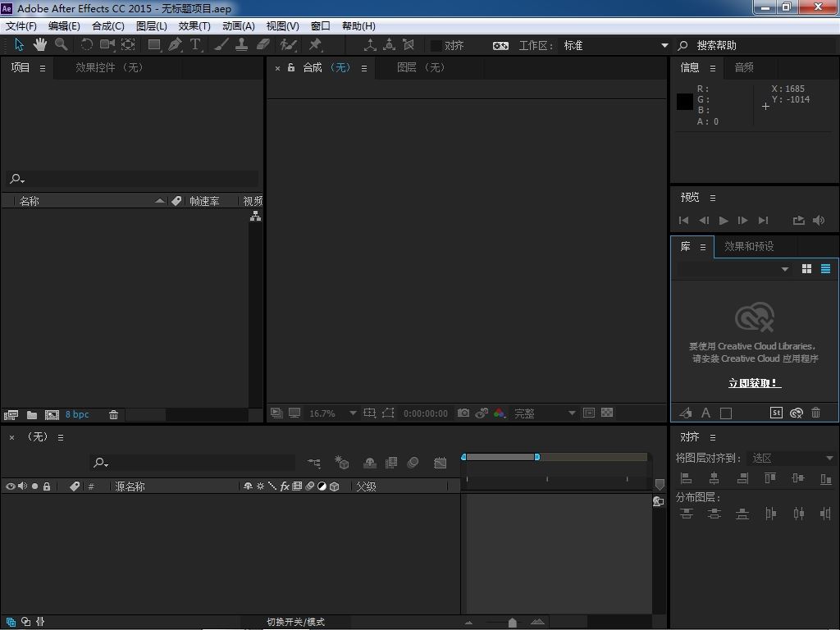Toggle the Snapping checkbox

tap(436, 46)
